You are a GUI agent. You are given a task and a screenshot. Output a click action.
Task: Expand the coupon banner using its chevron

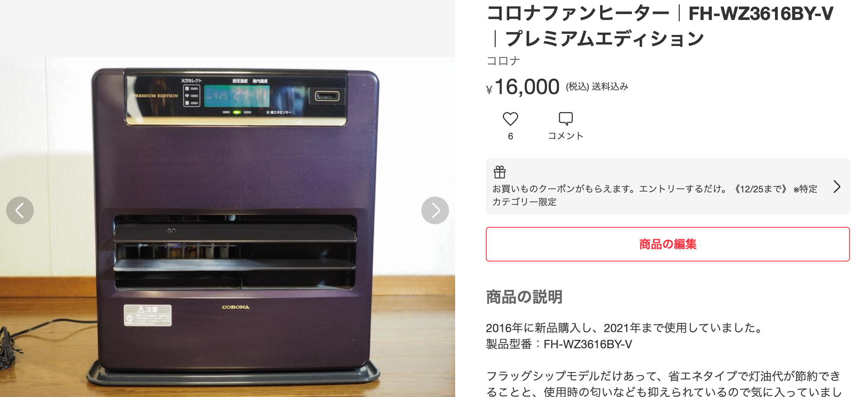point(837,187)
